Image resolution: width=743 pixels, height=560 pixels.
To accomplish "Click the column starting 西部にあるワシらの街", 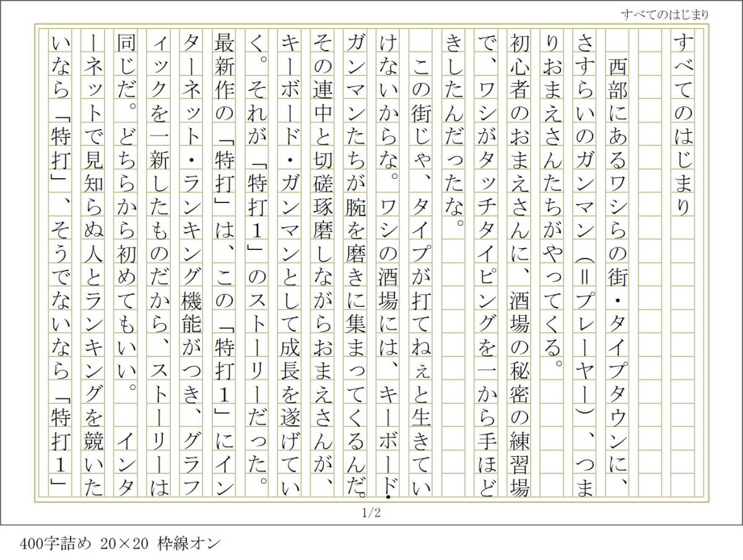I will [x=617, y=275].
